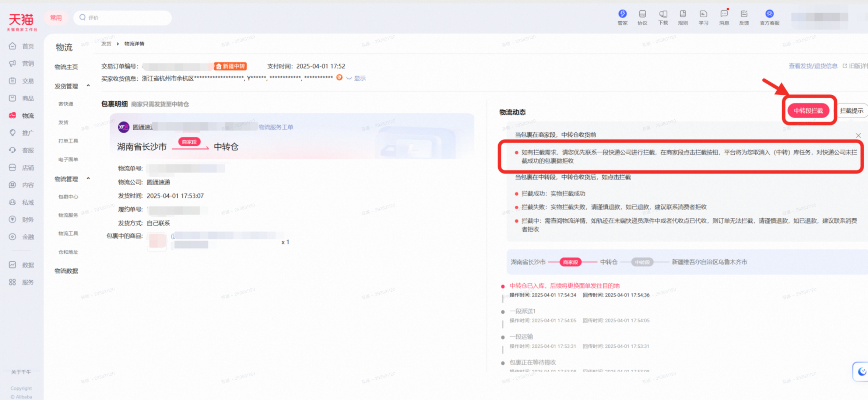Open 仓和地址 submenu item

coord(68,252)
